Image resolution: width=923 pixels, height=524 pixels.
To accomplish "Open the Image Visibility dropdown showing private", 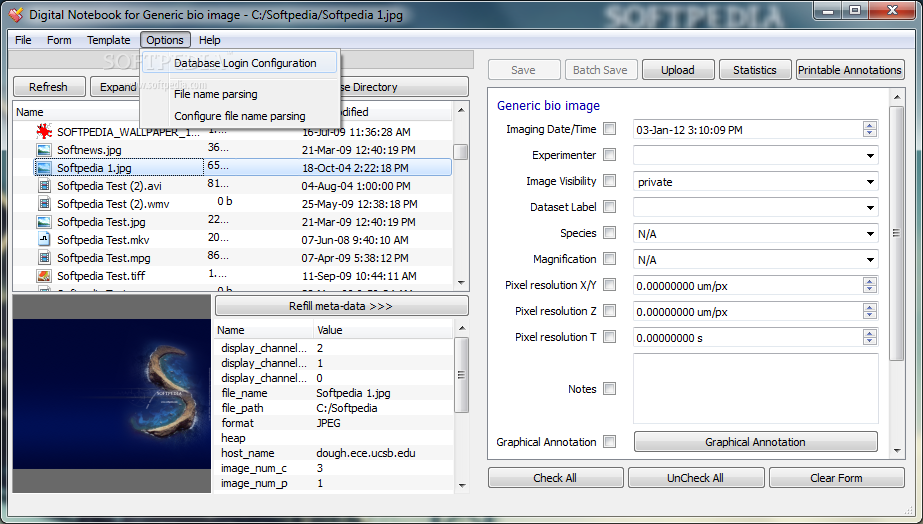I will 755,182.
